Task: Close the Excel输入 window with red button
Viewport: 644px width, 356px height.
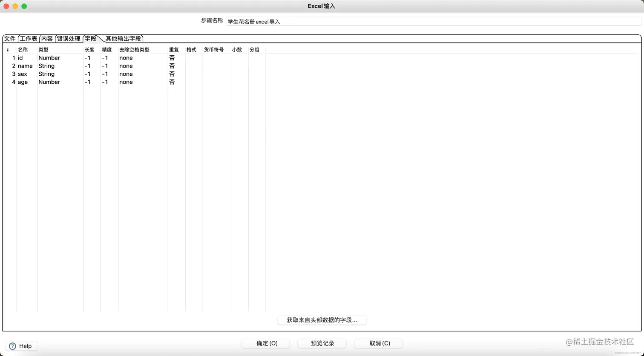Action: pyautogui.click(x=6, y=6)
